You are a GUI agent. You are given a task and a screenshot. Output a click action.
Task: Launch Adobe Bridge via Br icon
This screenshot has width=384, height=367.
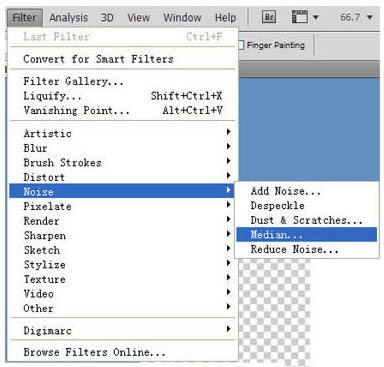click(x=269, y=17)
